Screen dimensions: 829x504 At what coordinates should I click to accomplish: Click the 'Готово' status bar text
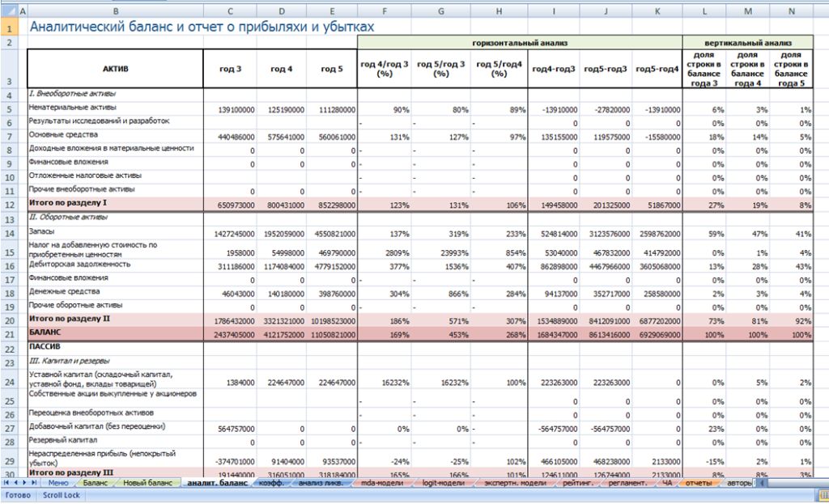pos(18,495)
